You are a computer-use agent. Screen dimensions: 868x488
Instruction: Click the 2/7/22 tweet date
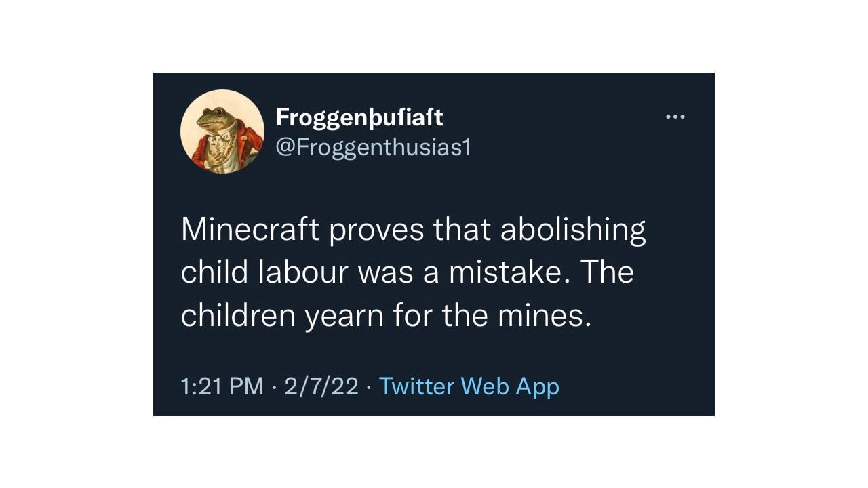[321, 386]
